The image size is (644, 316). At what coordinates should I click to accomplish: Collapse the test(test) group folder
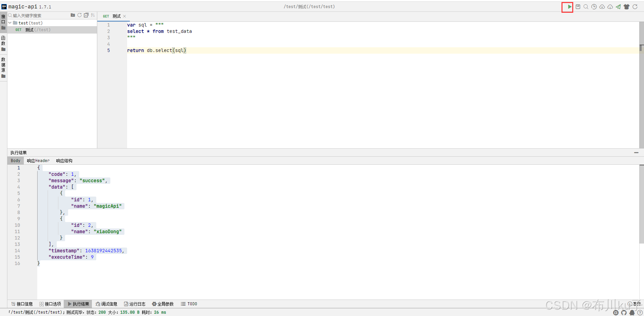(10, 23)
